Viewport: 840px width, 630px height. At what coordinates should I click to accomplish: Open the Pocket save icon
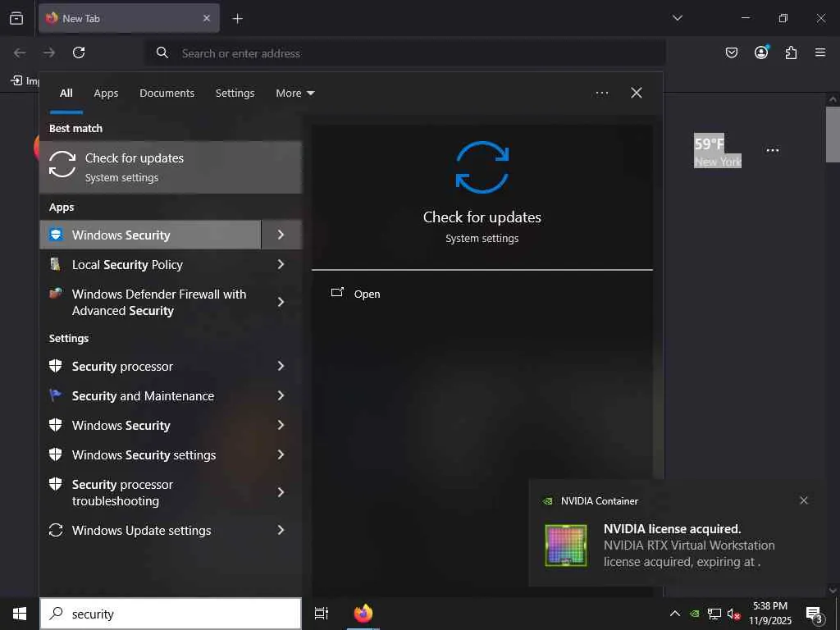(732, 52)
